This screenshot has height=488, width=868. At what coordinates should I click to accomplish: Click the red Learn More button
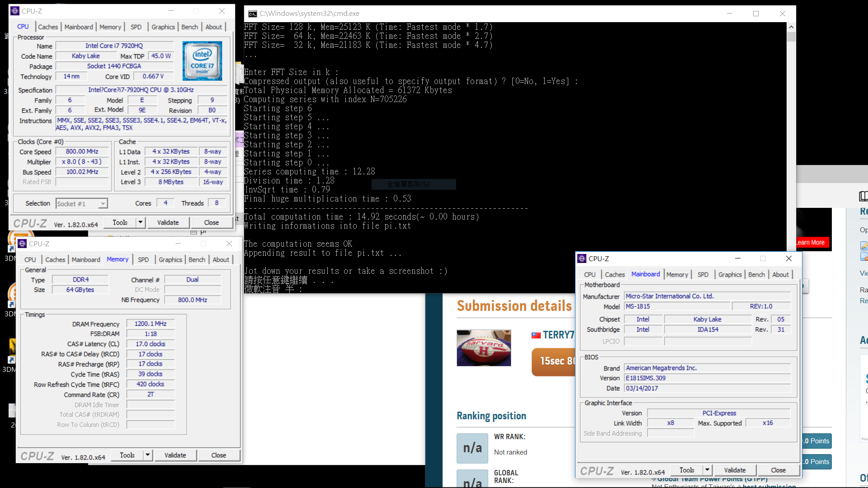[x=812, y=243]
